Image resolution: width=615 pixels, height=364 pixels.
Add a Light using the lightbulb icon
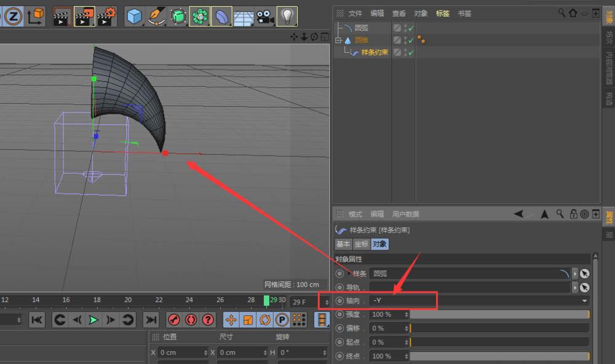(287, 16)
